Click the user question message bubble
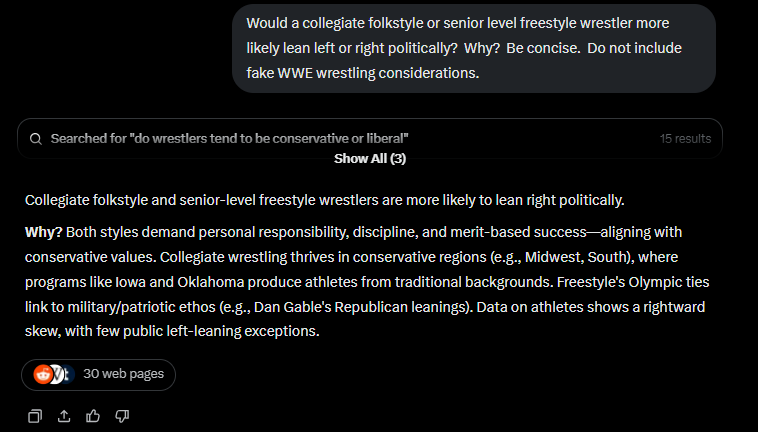 click(x=474, y=48)
